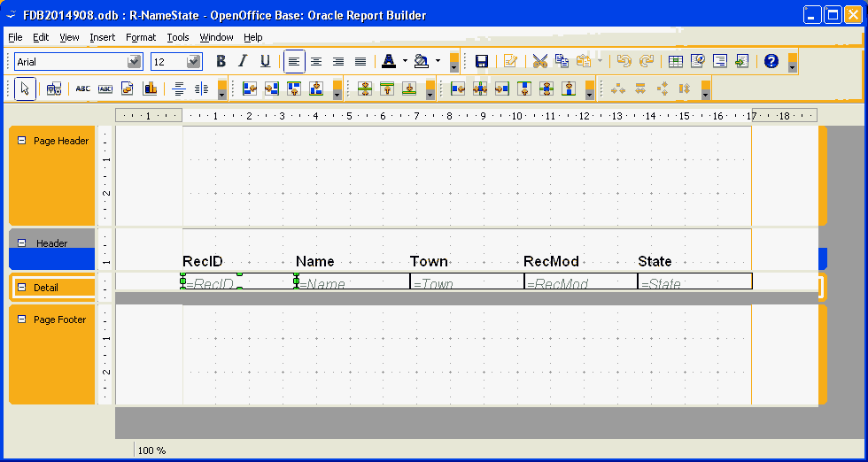Collapse the Header group section
868x462 pixels.
point(22,243)
